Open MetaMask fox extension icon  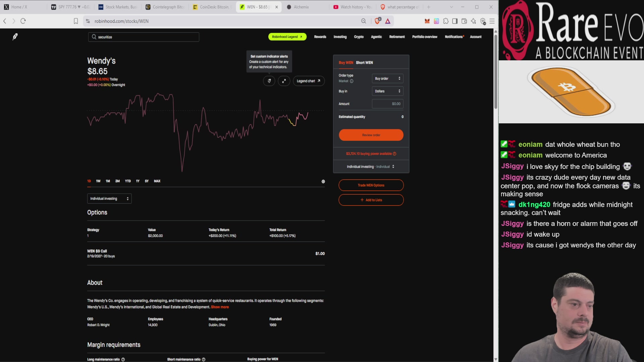tap(427, 21)
